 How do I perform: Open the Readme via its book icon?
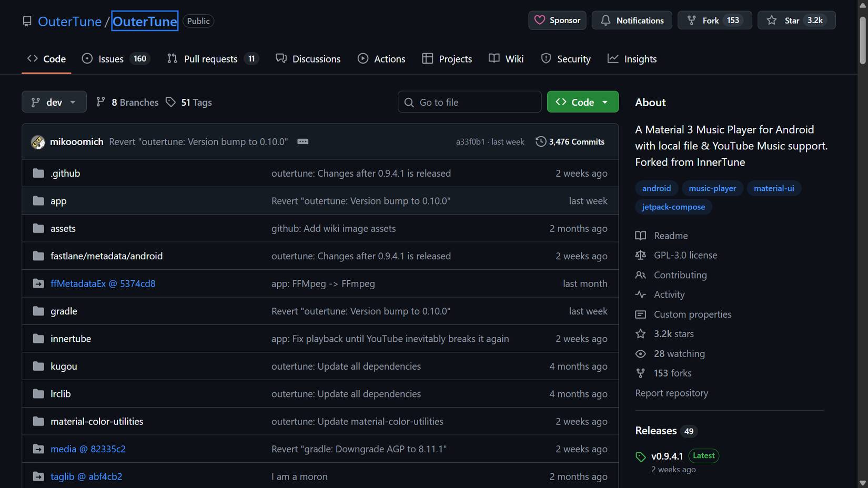click(x=640, y=236)
